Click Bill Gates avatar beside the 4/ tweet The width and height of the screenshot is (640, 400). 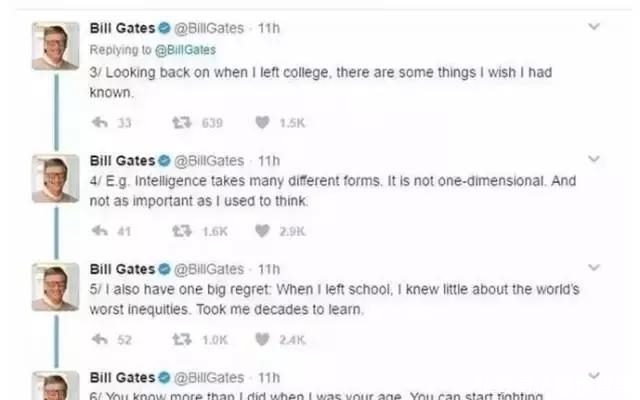click(x=55, y=178)
